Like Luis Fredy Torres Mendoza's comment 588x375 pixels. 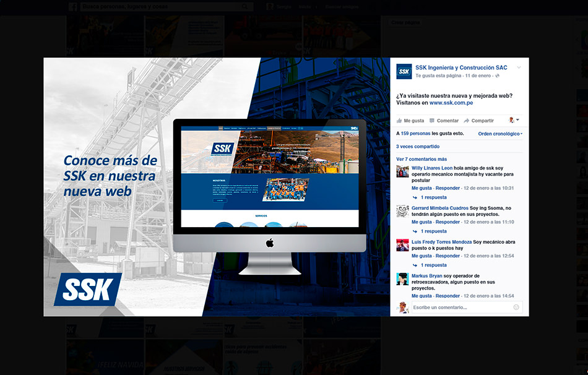click(422, 256)
